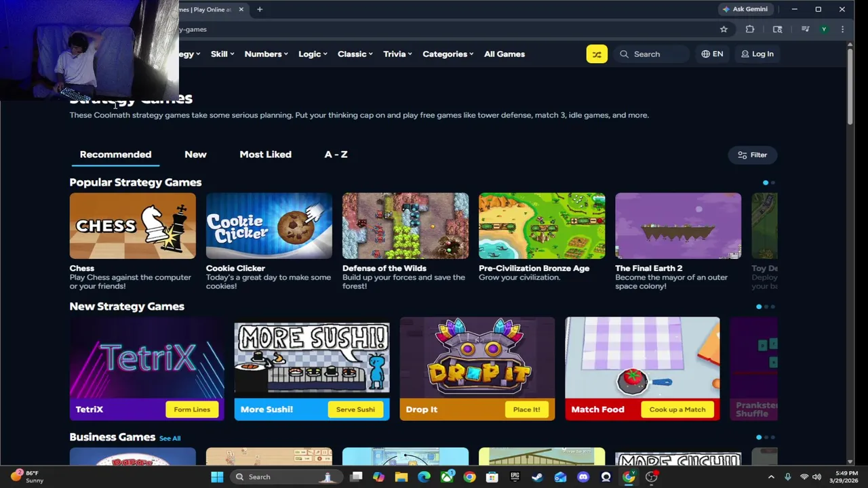The image size is (868, 488).
Task: Open the Chrome extensions puzzle icon
Action: point(750,29)
